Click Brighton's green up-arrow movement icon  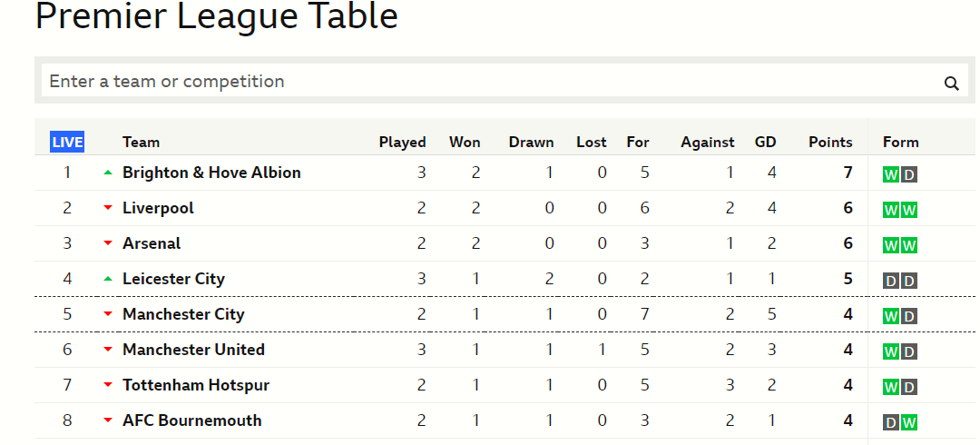coord(108,173)
